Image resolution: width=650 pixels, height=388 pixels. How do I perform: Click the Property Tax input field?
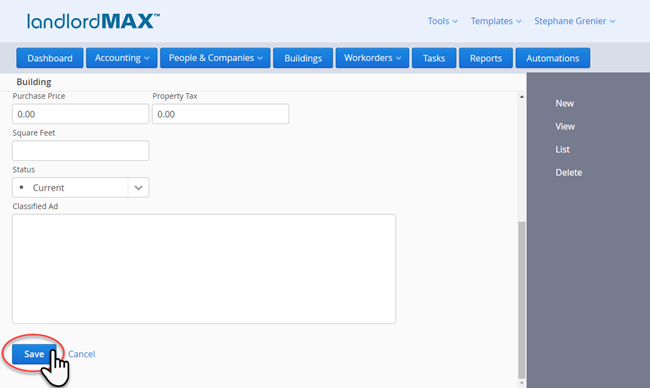[220, 114]
